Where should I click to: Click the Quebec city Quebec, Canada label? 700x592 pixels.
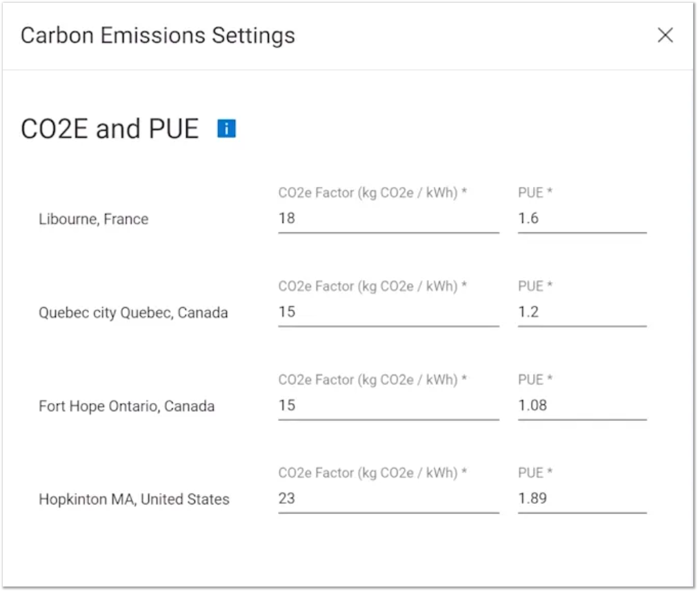click(134, 313)
